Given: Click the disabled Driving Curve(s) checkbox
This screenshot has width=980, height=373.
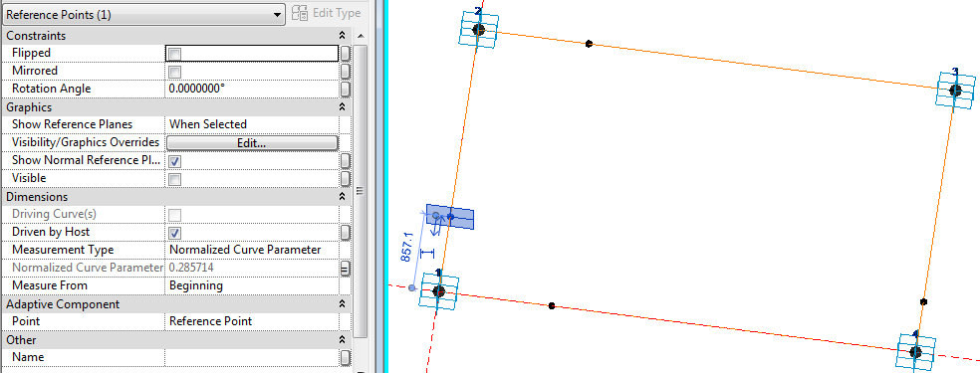Looking at the screenshot, I should point(175,215).
